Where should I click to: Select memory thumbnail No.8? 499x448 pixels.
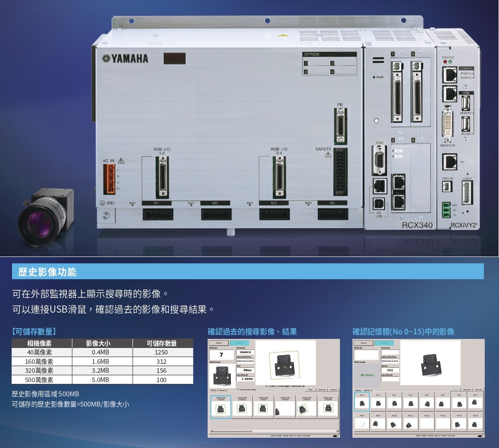pos(362,422)
